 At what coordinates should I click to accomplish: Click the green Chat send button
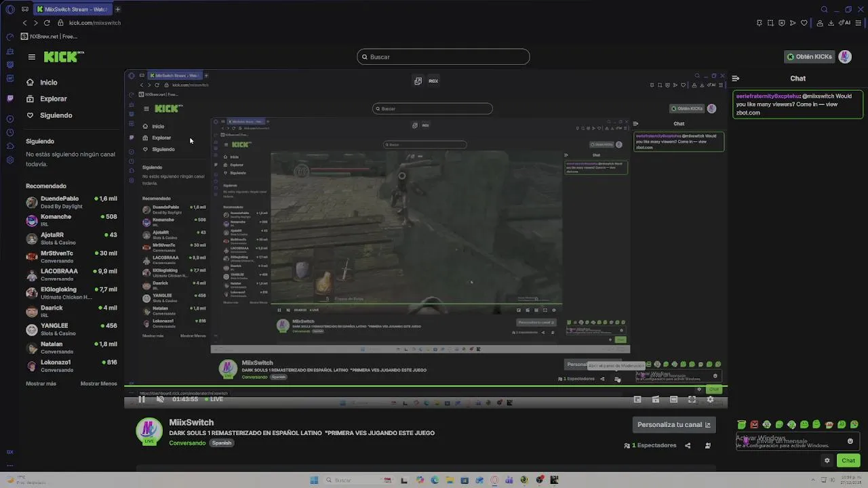pyautogui.click(x=848, y=460)
